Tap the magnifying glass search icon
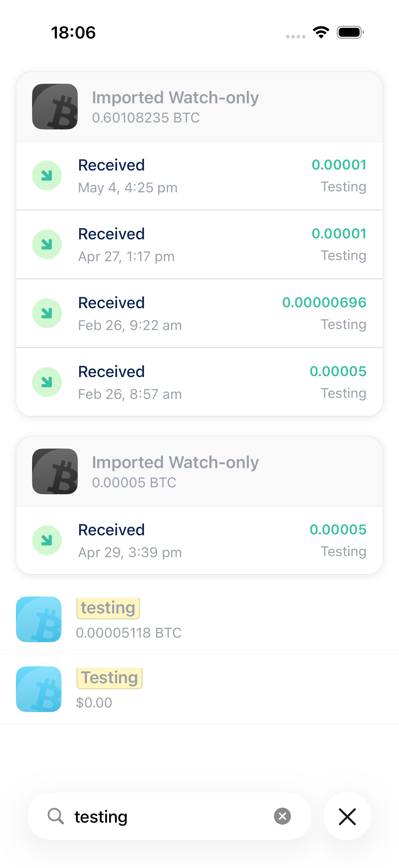Image resolution: width=399 pixels, height=868 pixels. (x=56, y=816)
